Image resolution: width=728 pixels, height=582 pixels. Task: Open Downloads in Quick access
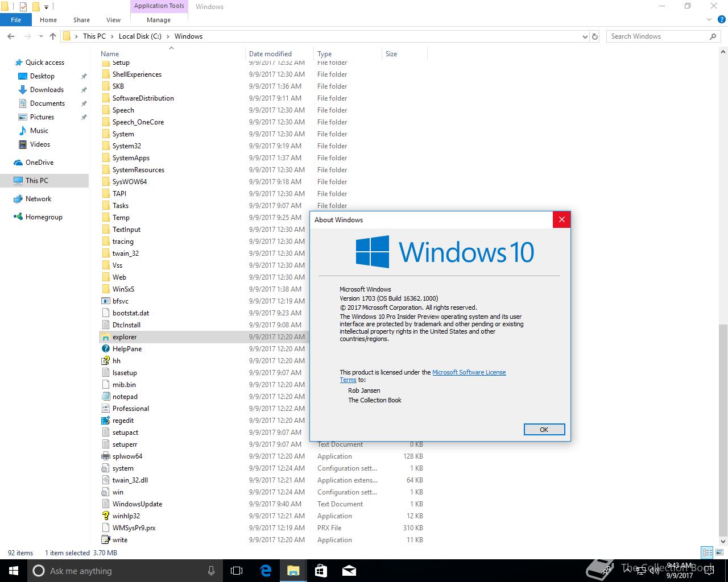47,90
